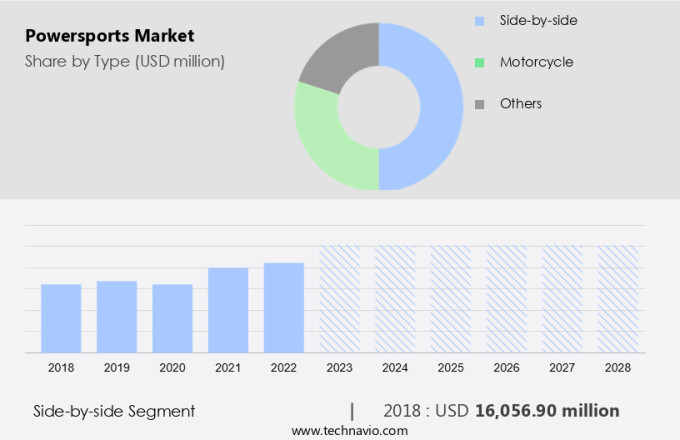Click the 2021 bar

[228, 310]
